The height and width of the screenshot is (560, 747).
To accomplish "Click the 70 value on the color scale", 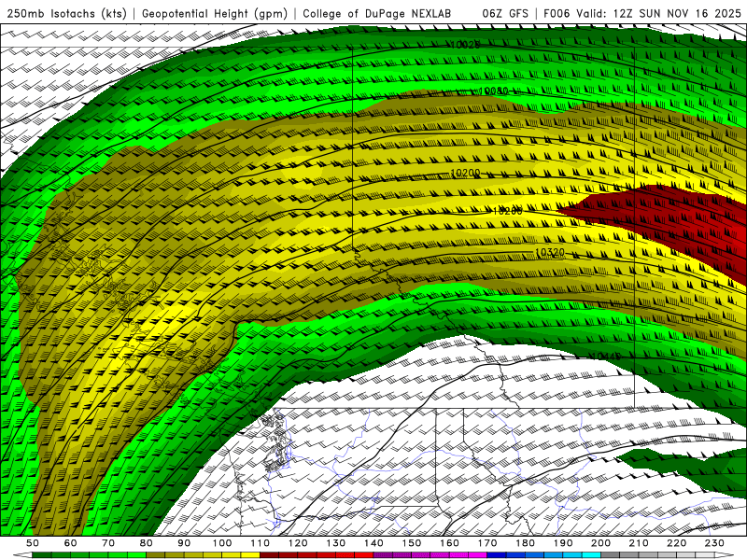I will click(x=108, y=543).
